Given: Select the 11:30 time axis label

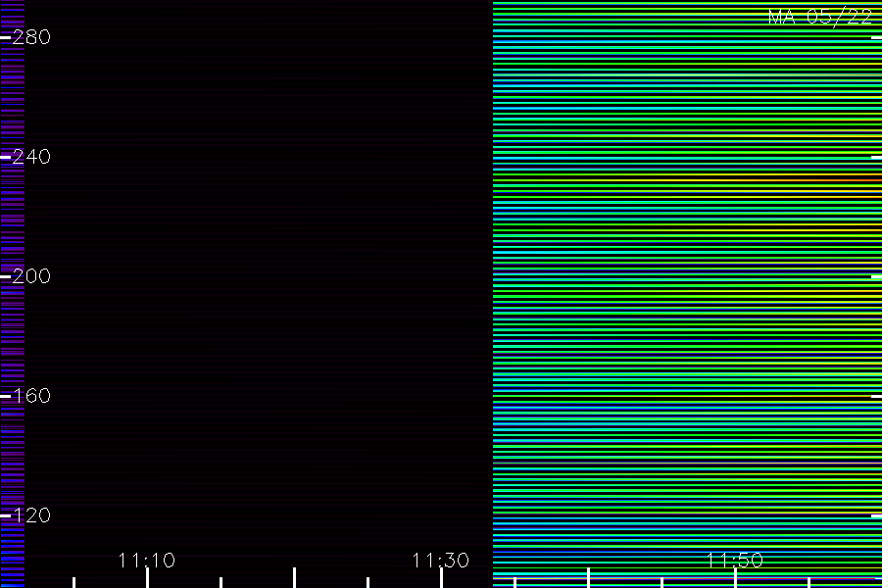Looking at the screenshot, I should click(x=440, y=561).
